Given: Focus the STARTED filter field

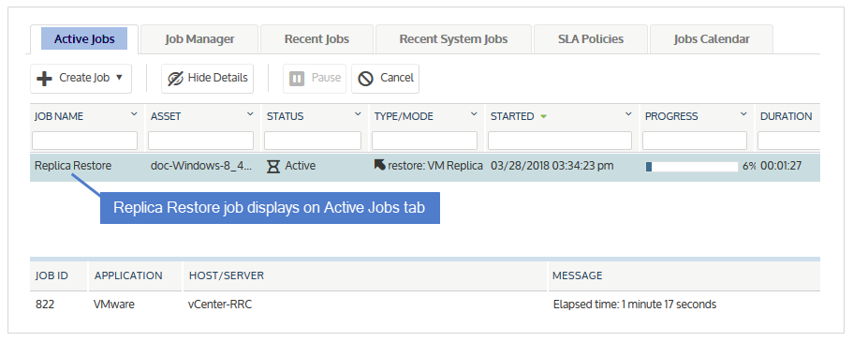Looking at the screenshot, I should (560, 141).
